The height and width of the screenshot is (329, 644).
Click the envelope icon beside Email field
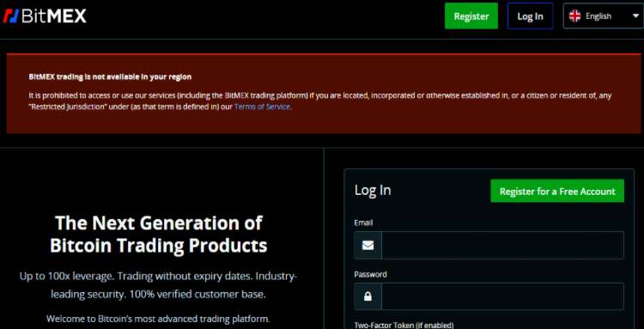[368, 245]
